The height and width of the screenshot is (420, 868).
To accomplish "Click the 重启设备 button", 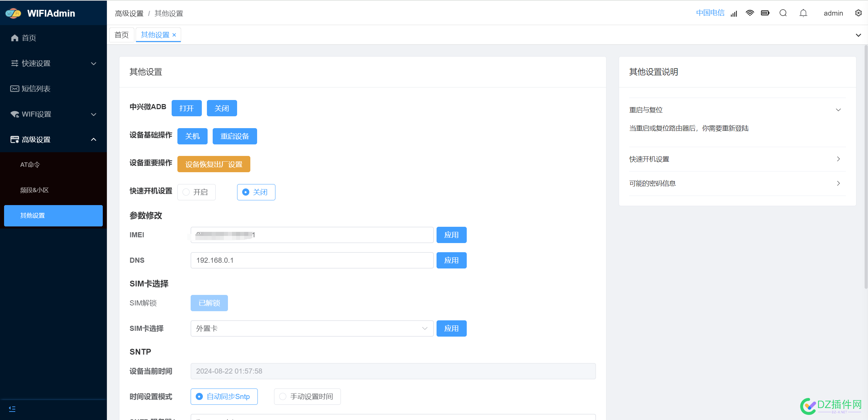I will pos(235,136).
